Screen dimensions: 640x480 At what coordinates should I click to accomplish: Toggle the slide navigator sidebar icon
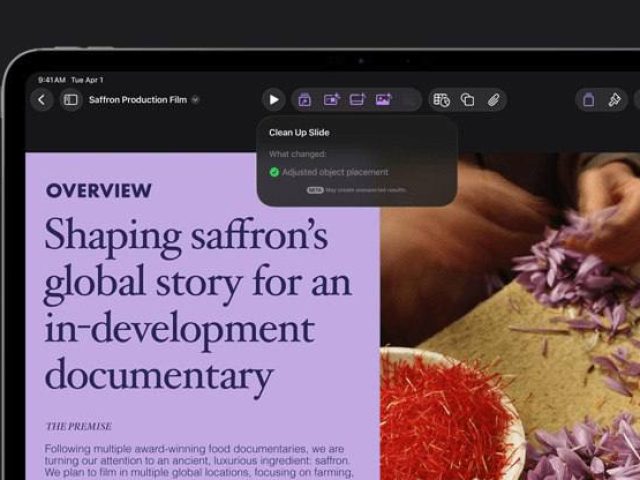coord(71,100)
